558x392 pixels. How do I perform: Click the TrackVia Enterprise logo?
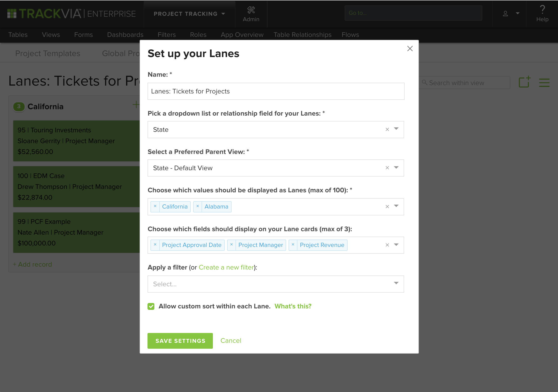[72, 14]
